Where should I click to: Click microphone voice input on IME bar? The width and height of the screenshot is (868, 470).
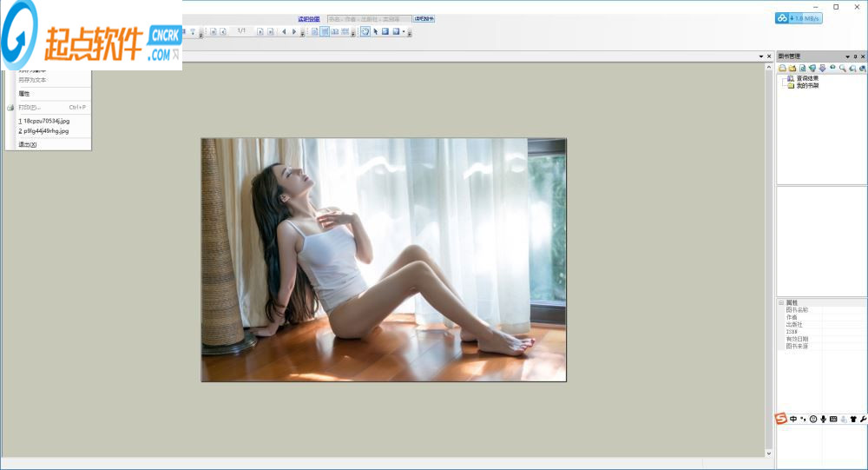pos(823,419)
